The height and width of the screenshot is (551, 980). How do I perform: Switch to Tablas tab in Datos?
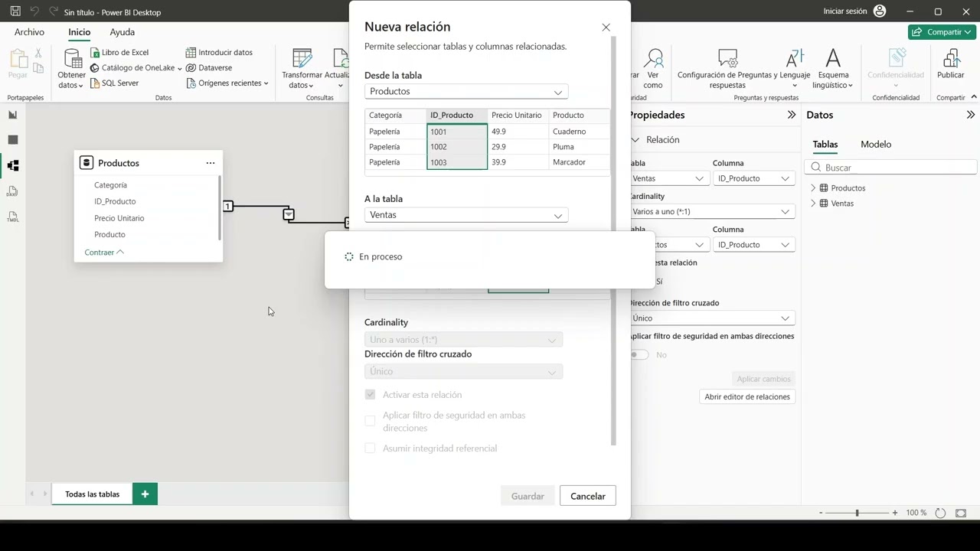[x=825, y=144]
